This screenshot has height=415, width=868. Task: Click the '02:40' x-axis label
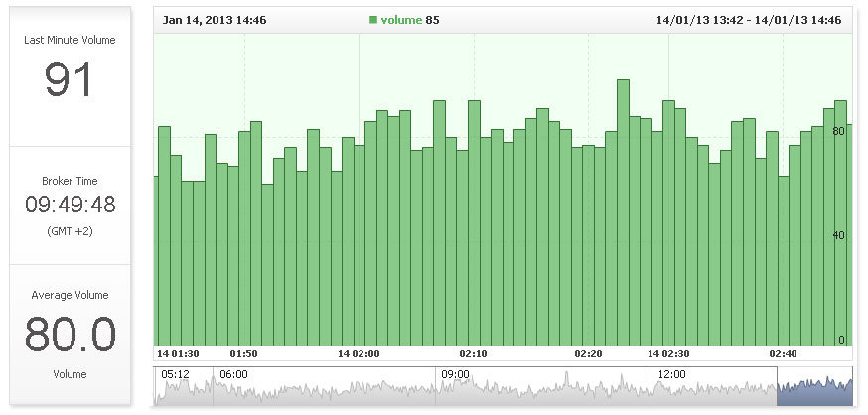tap(784, 354)
